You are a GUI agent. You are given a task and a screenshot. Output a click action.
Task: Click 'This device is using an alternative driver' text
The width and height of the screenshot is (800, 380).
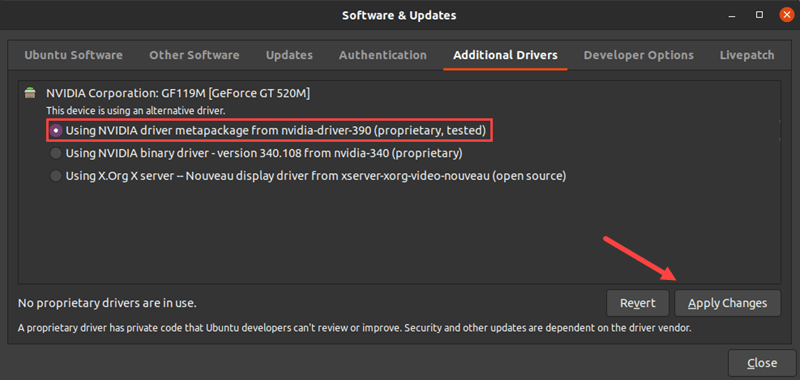(136, 110)
